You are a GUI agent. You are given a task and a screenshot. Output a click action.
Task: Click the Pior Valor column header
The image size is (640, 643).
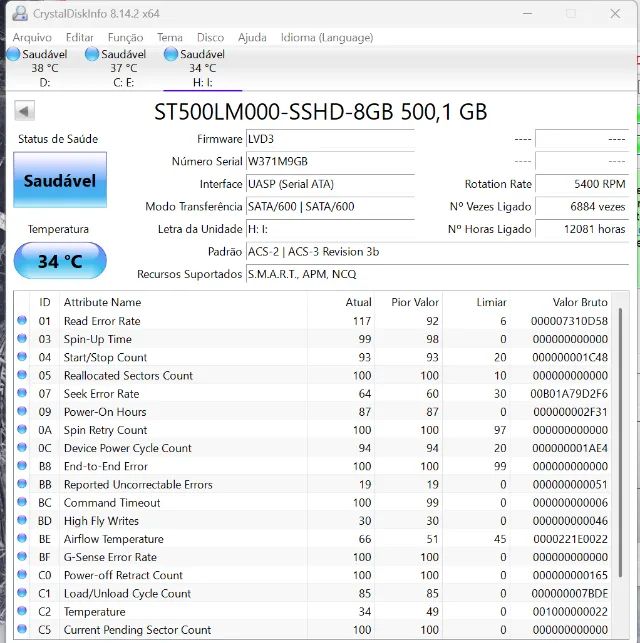tap(408, 302)
